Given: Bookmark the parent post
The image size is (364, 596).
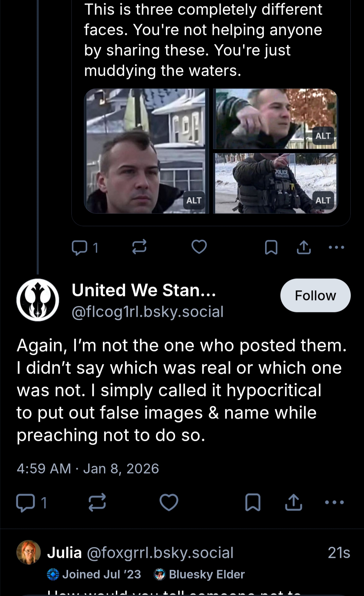Looking at the screenshot, I should (x=271, y=248).
